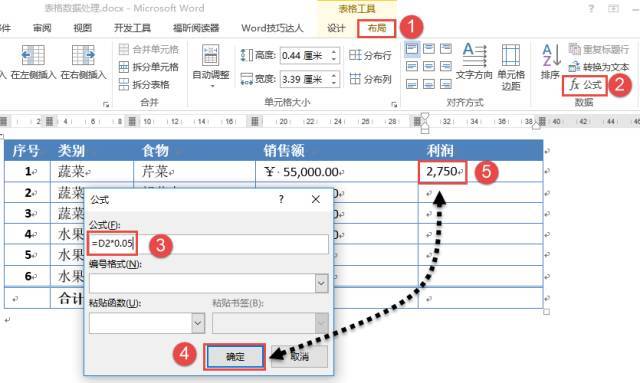
Task: Select the align top right icon
Action: pyautogui.click(x=446, y=49)
